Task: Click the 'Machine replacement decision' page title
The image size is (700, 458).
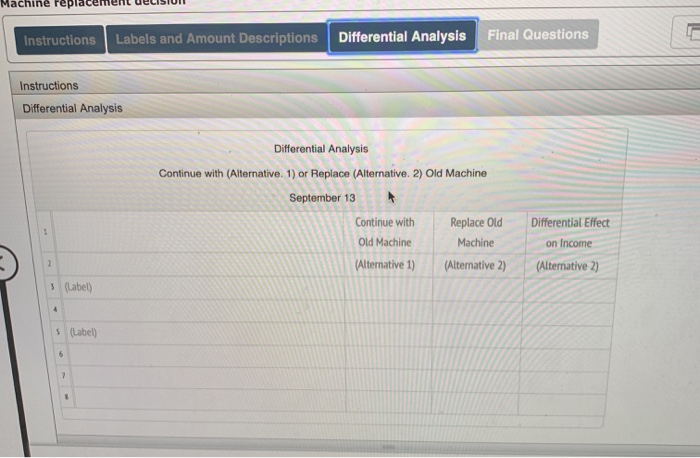Action: 92,3
